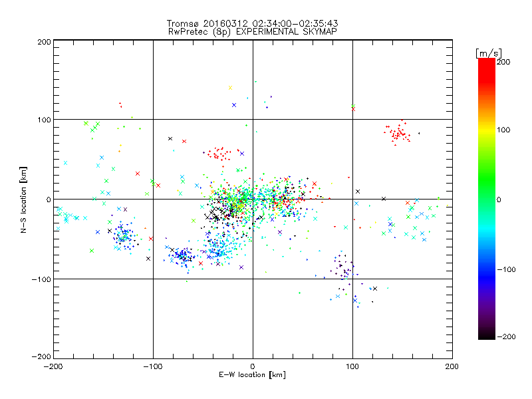
Task: Click the velocity colorbar gradient
Action: pos(487,199)
